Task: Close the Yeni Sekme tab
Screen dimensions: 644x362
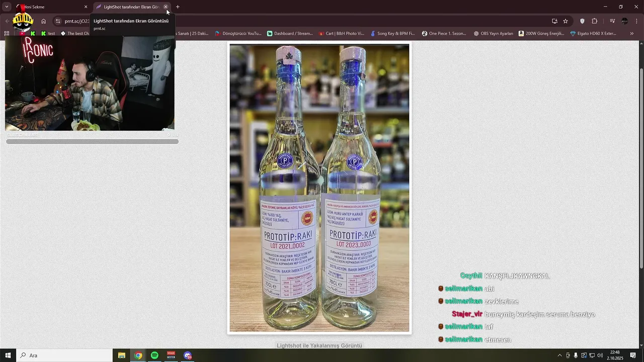Action: 86,7
